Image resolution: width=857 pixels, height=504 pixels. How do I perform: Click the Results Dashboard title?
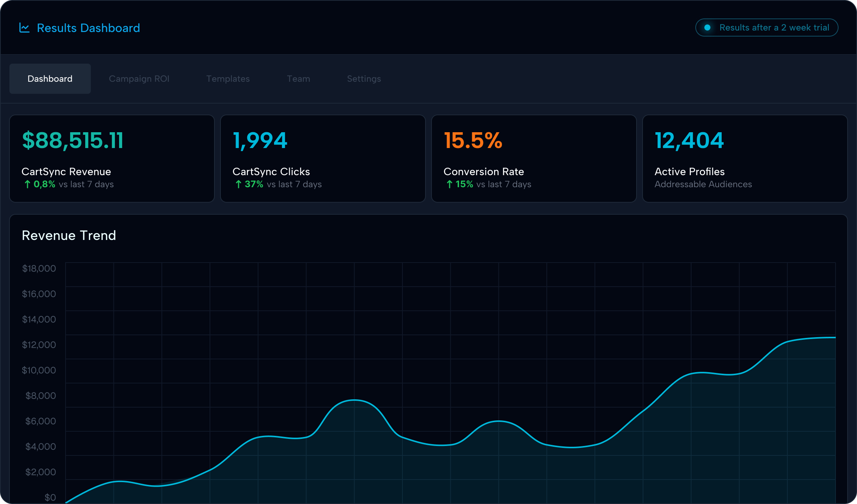coord(89,28)
